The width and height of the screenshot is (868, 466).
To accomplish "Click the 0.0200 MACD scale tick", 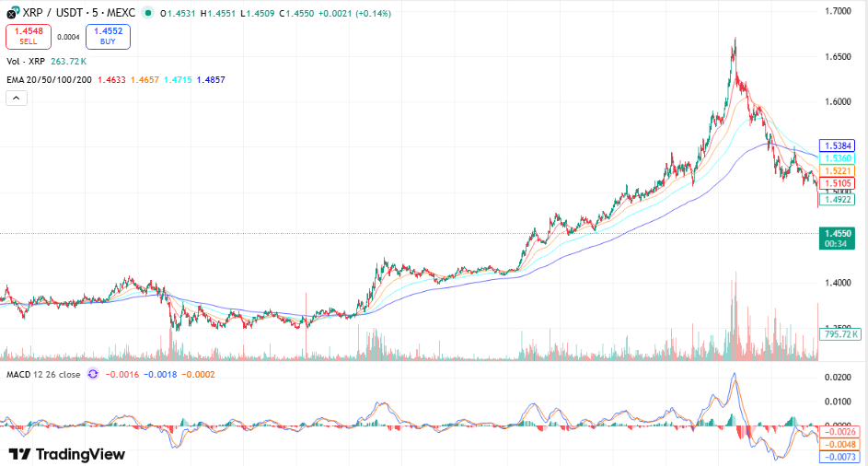I will coord(838,378).
